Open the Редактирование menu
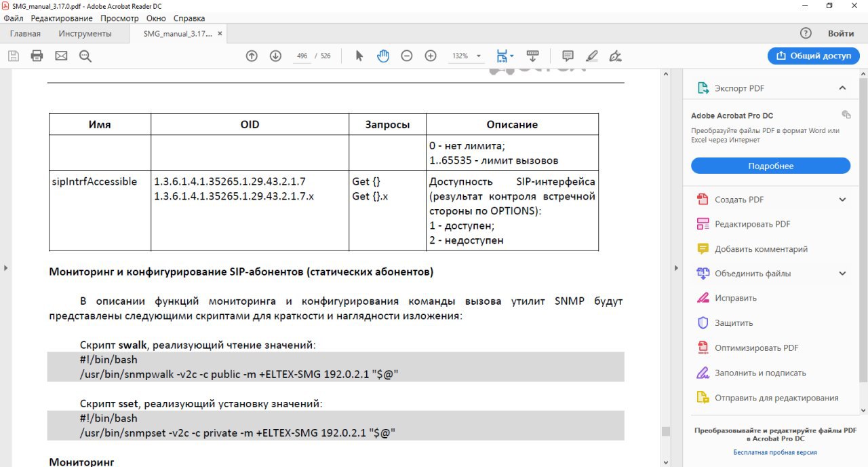Screen dimensions: 868x467 click(x=62, y=18)
